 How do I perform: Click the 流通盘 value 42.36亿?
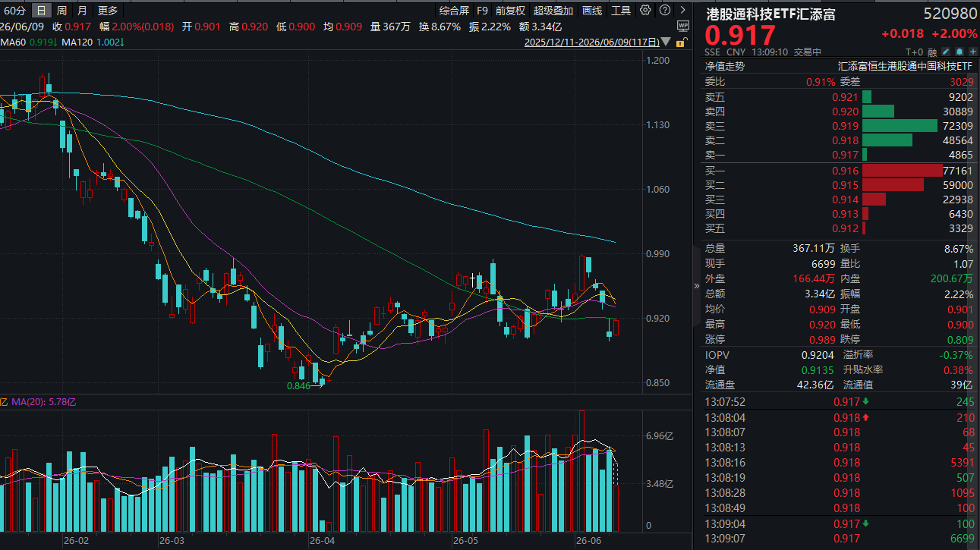815,385
